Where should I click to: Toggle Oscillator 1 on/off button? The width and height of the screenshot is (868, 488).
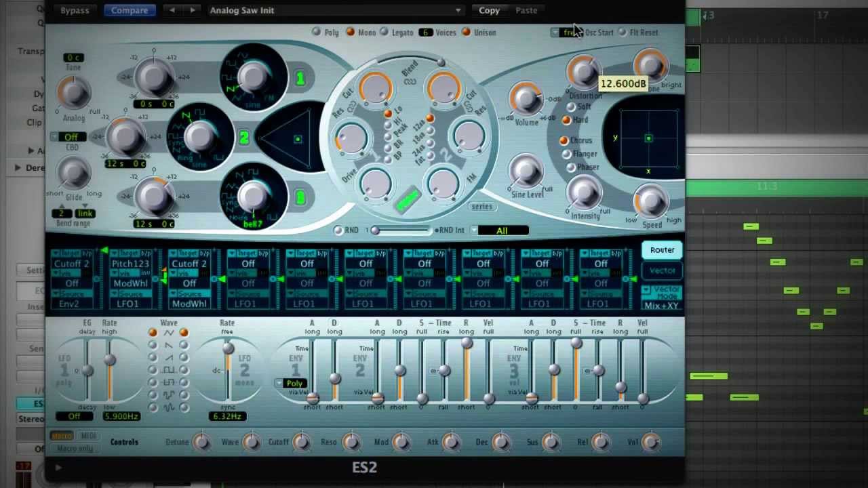(300, 79)
